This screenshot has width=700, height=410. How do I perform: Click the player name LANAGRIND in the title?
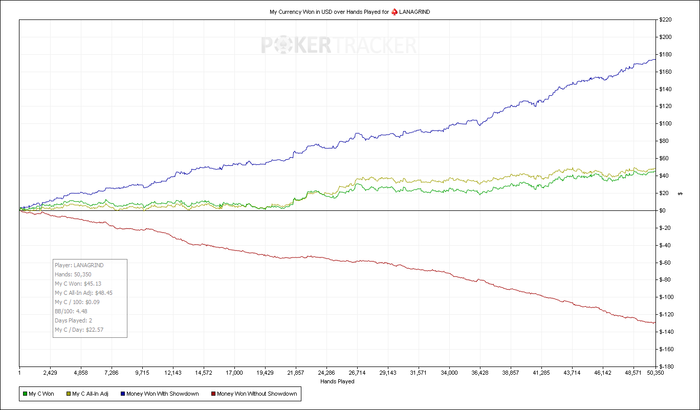414,12
